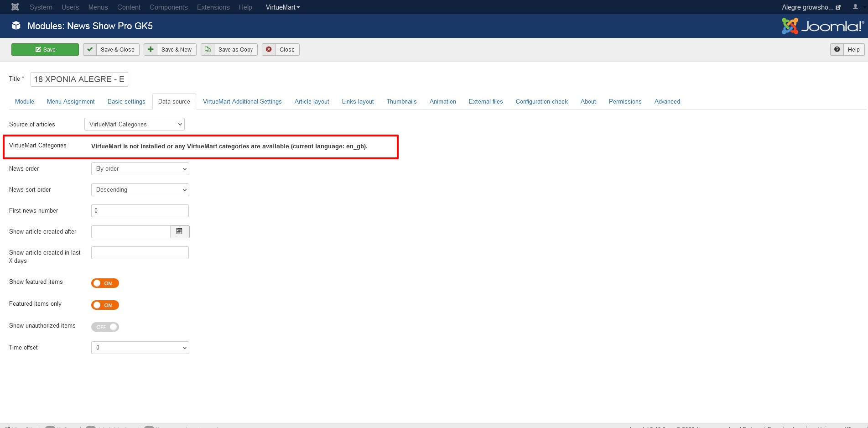868x428 pixels.
Task: Toggle Featured items only switch
Action: [105, 305]
